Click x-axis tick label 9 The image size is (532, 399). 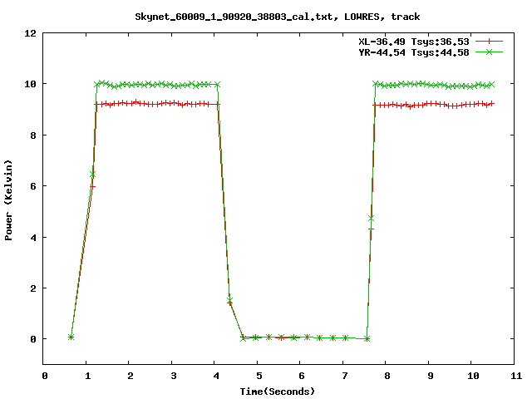(x=431, y=376)
